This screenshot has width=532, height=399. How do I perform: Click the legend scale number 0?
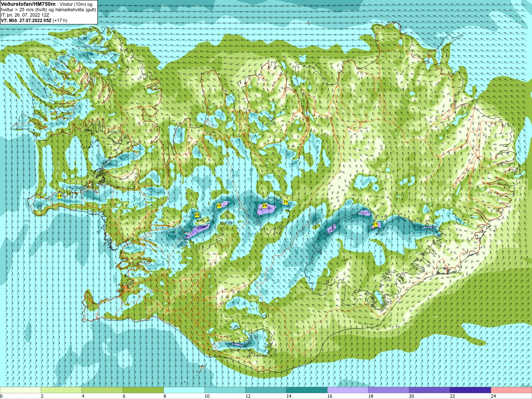pyautogui.click(x=1, y=396)
